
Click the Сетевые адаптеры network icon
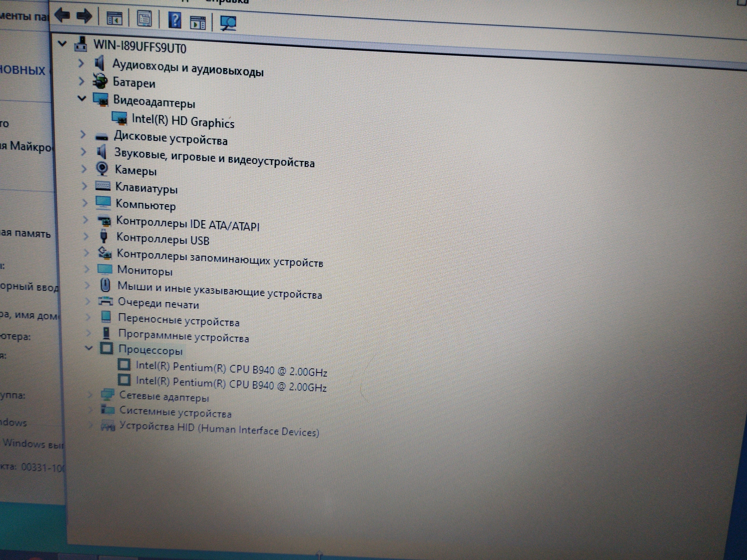coord(107,394)
